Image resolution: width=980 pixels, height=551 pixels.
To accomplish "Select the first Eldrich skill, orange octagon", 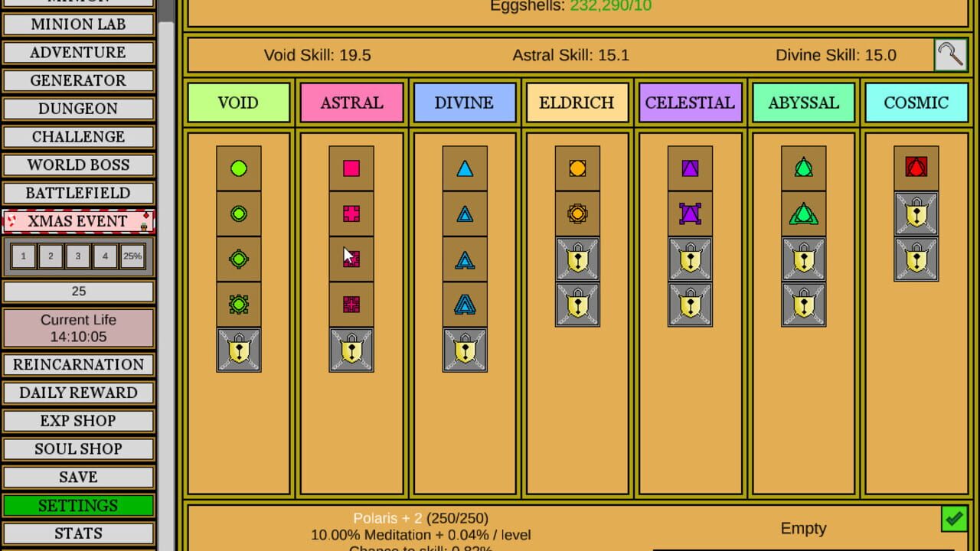I will coord(577,168).
